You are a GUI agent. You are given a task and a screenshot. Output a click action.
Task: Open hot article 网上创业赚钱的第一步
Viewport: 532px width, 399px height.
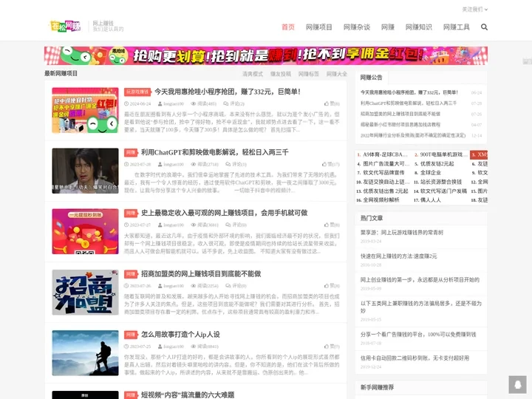tap(420, 280)
